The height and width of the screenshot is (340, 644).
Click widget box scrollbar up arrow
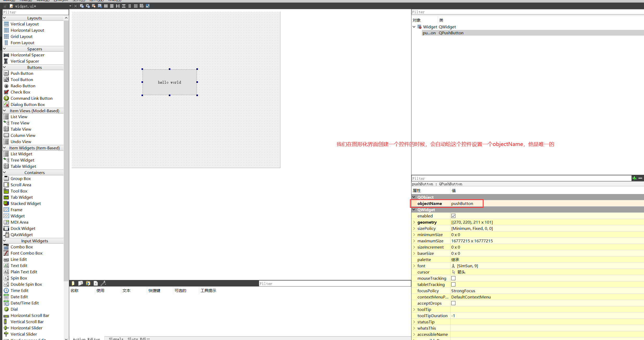tap(66, 18)
